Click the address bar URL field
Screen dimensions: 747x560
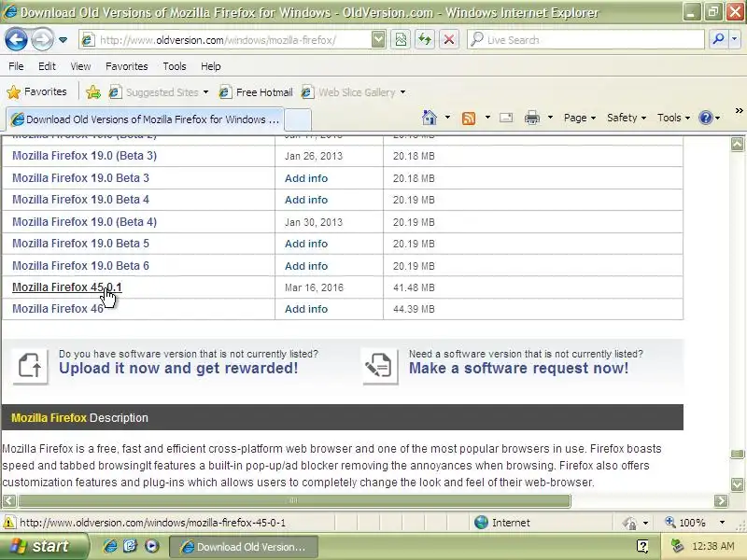point(225,40)
